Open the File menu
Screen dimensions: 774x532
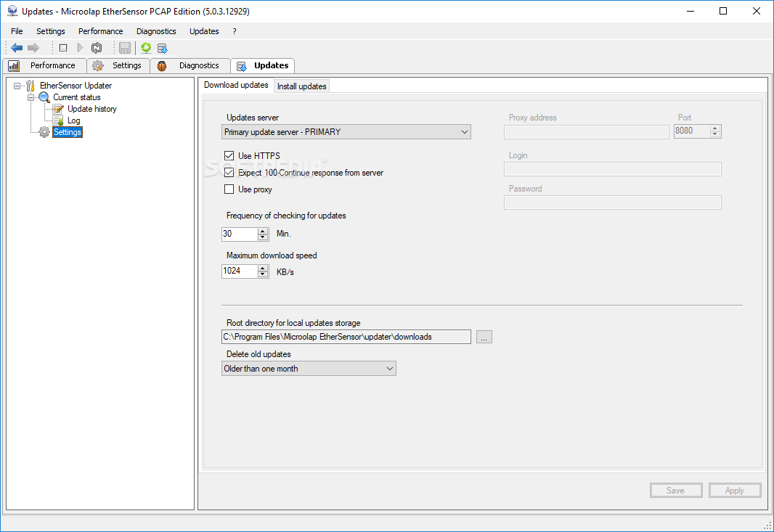pyautogui.click(x=17, y=31)
